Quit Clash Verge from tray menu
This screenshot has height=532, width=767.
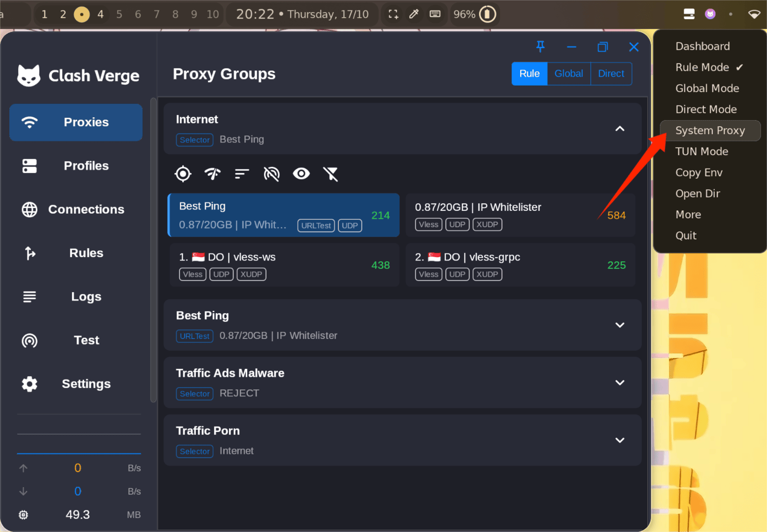(x=710, y=235)
